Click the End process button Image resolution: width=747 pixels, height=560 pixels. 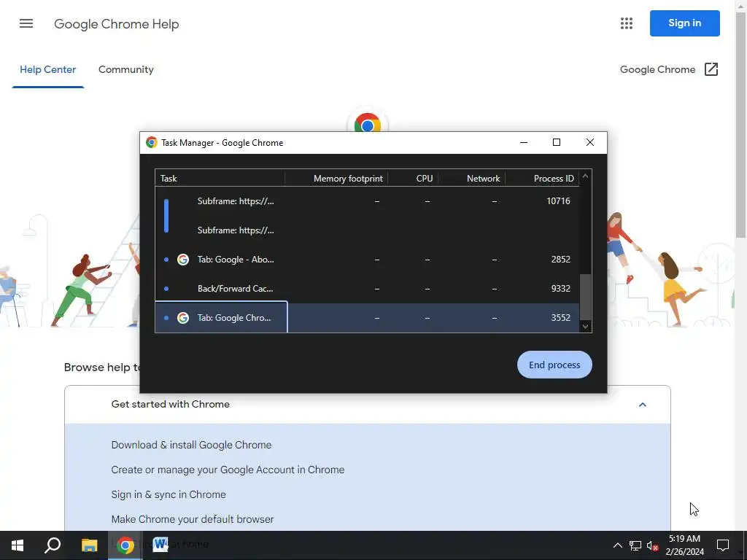point(554,365)
